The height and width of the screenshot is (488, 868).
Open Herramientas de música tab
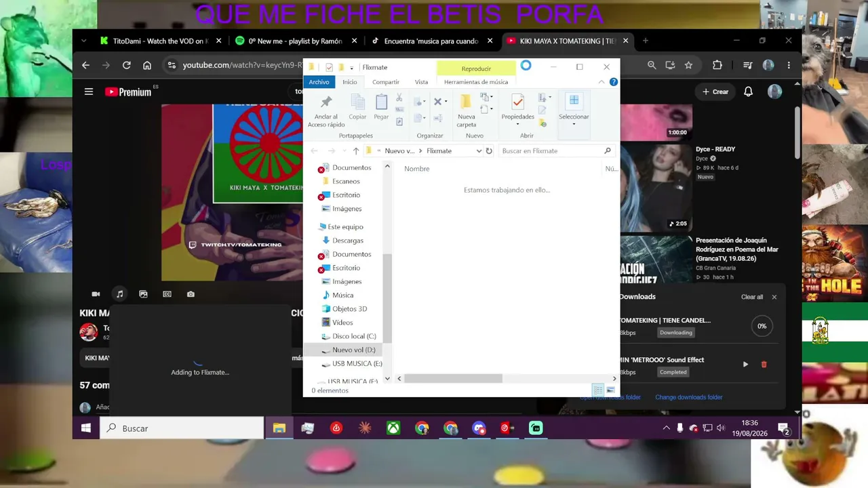coord(476,82)
